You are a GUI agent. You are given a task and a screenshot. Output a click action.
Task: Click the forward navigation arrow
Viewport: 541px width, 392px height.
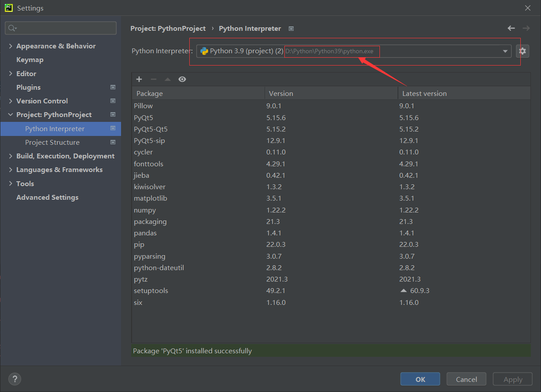[x=526, y=28]
